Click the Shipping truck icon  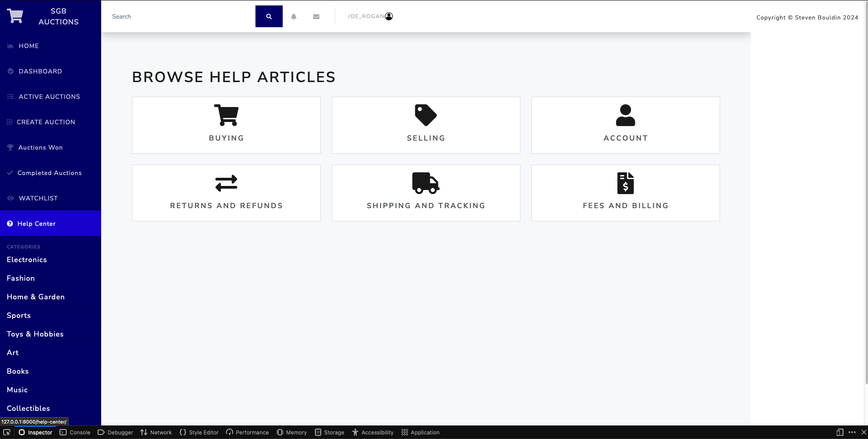pyautogui.click(x=426, y=183)
